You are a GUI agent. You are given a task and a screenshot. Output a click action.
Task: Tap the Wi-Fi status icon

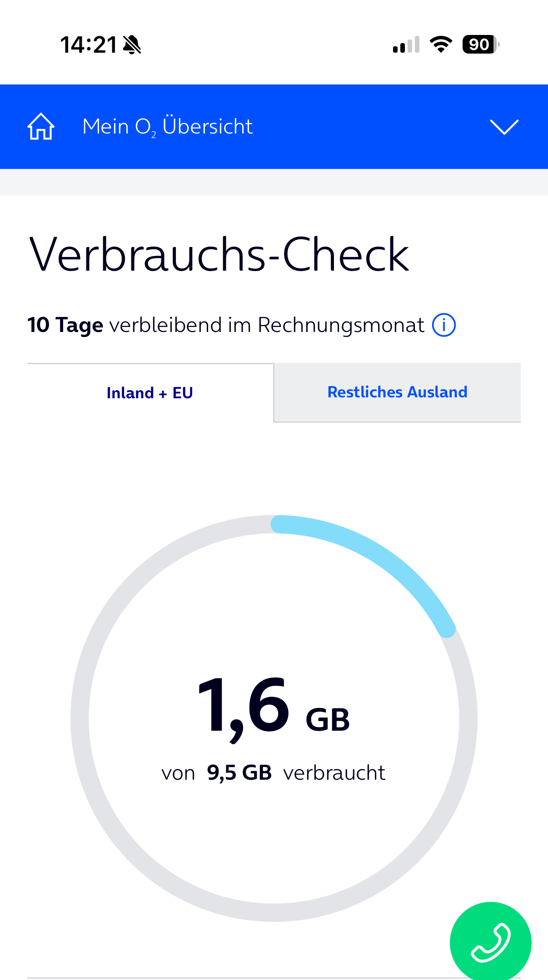441,45
